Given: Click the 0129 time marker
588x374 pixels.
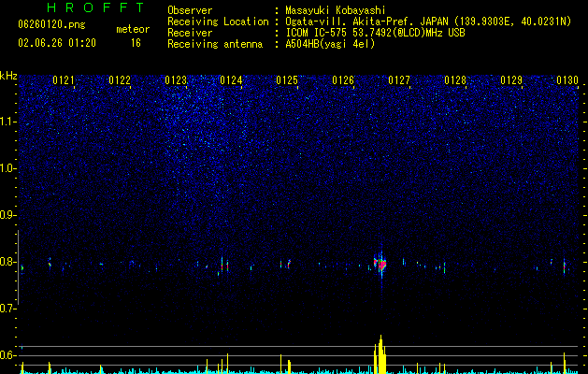Looking at the screenshot, I should [x=511, y=80].
